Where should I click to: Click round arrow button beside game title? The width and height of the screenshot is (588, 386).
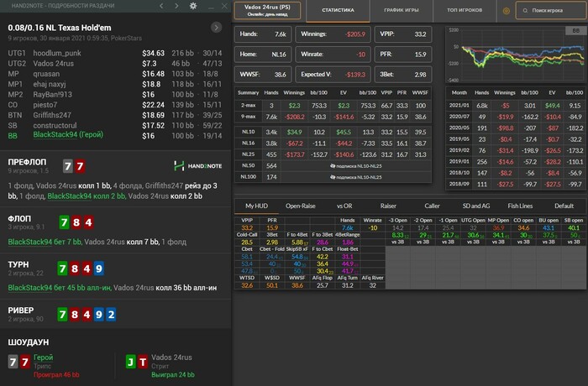point(216,28)
